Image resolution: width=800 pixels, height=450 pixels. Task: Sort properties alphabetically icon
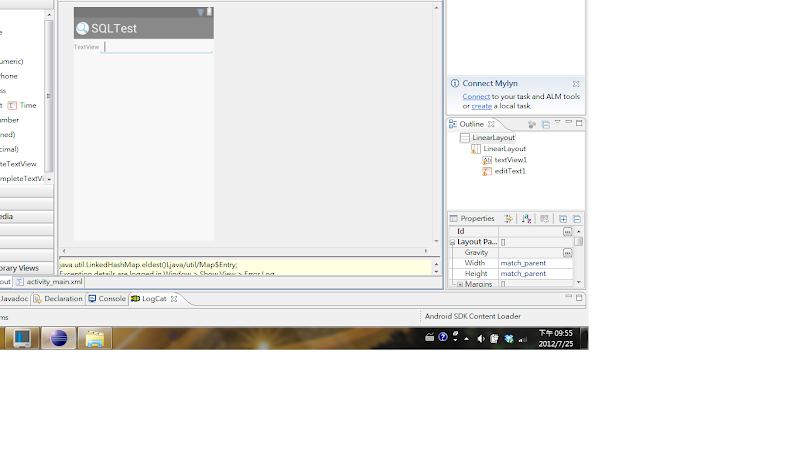tap(527, 219)
